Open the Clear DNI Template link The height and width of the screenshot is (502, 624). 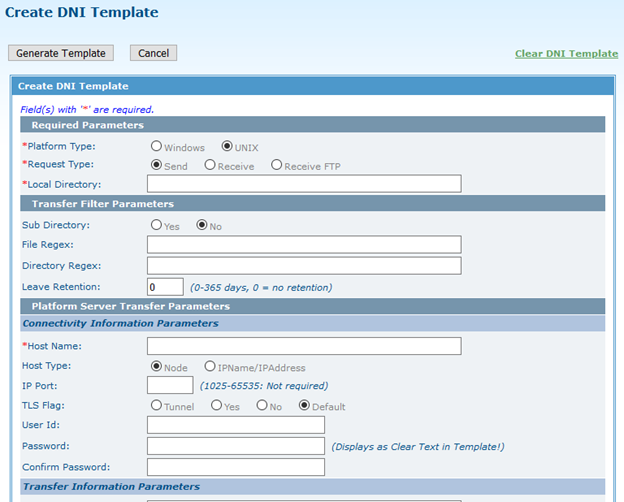[566, 53]
